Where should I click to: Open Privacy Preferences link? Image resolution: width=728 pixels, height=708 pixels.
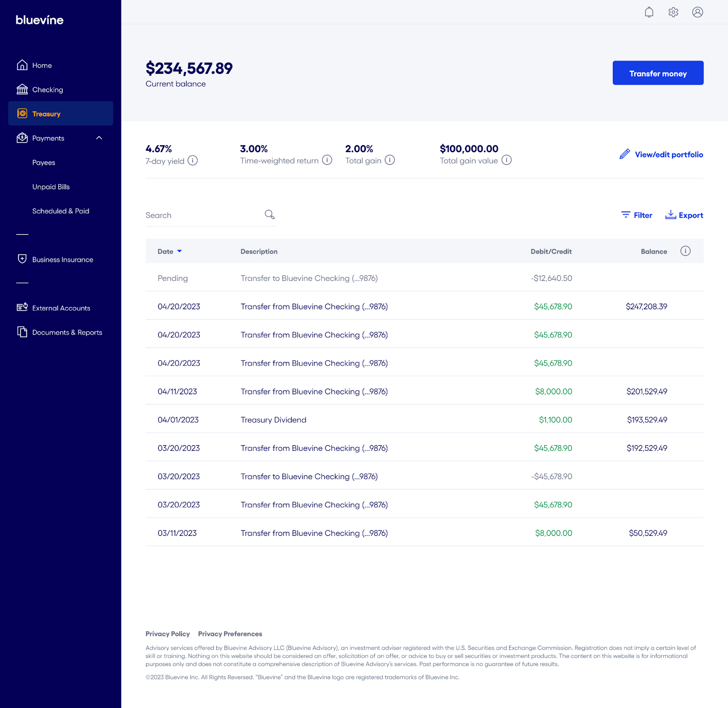(230, 634)
